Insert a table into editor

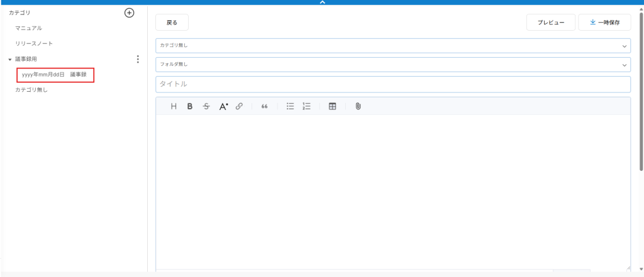[333, 107]
